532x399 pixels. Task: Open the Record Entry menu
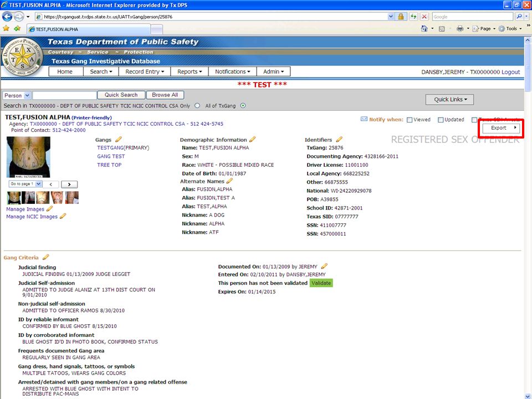145,71
